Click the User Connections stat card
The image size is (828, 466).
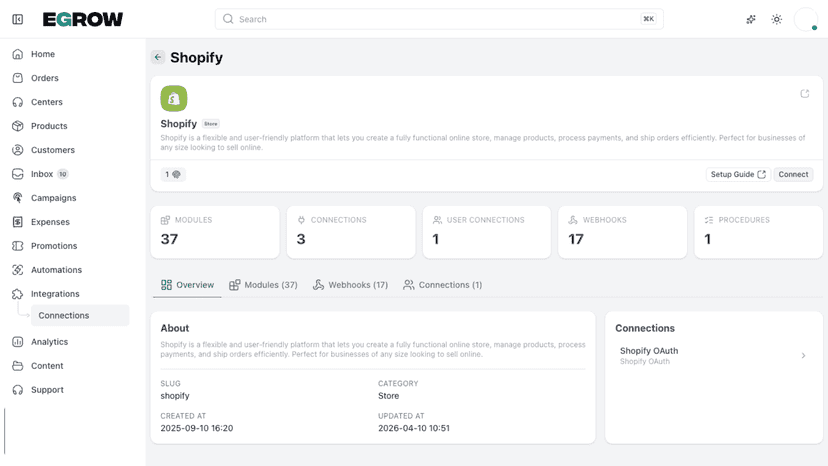tap(486, 232)
